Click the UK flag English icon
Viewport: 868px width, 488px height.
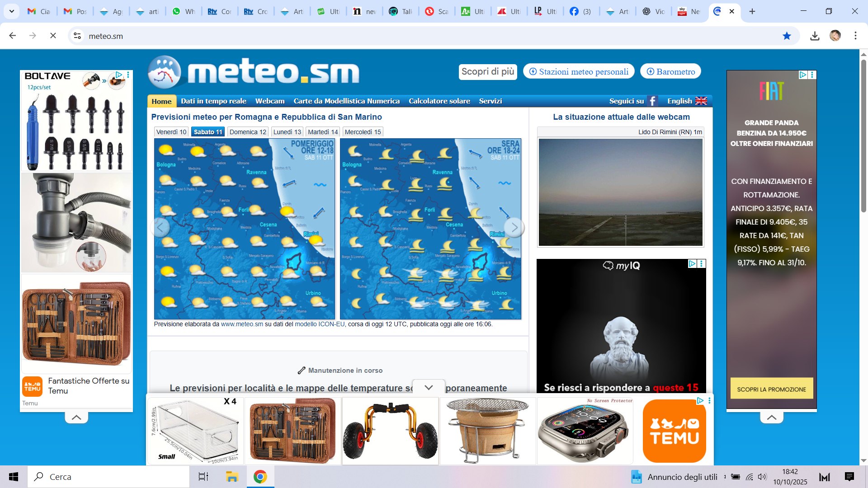tap(701, 101)
